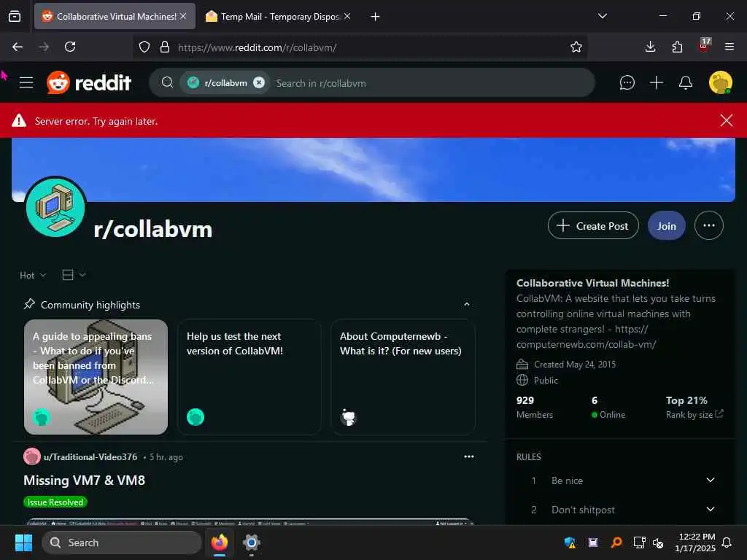This screenshot has height=560, width=747.
Task: Go back to previous page
Action: pos(18,47)
